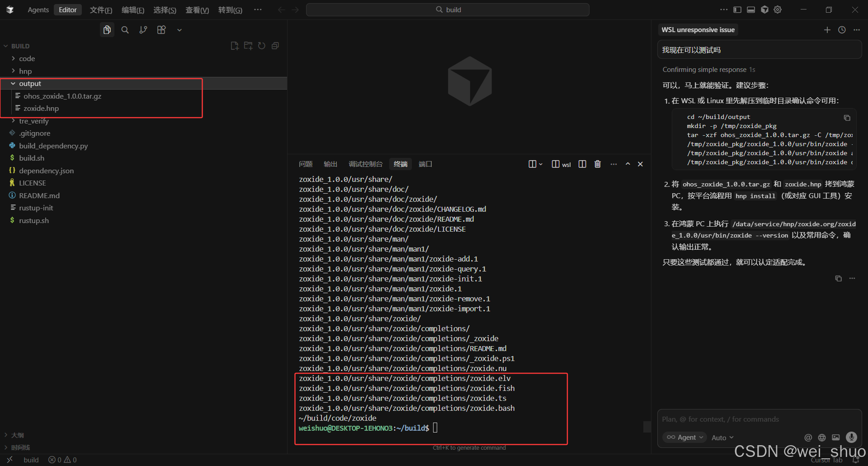Kill terminal with trash icon
This screenshot has height=466, width=868.
point(598,164)
